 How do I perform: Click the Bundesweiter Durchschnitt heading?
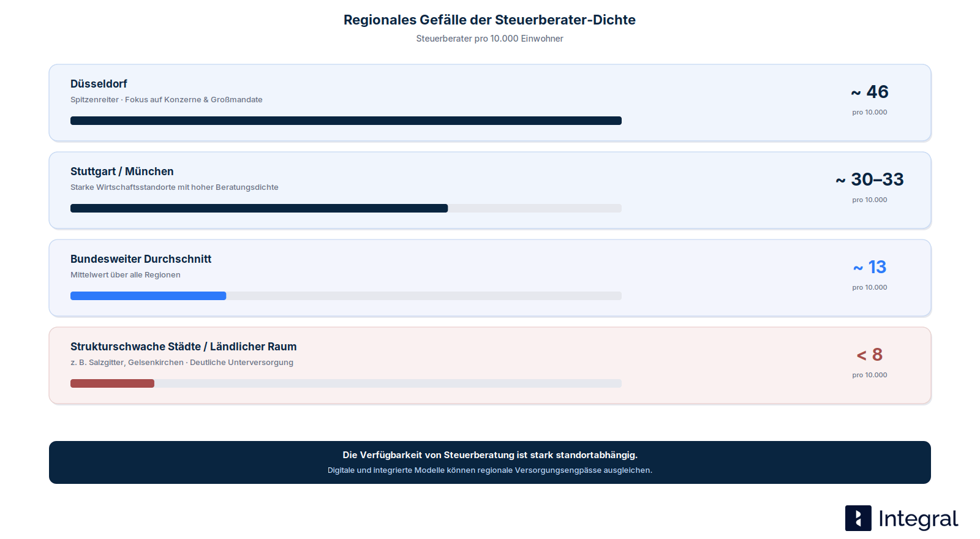click(141, 259)
